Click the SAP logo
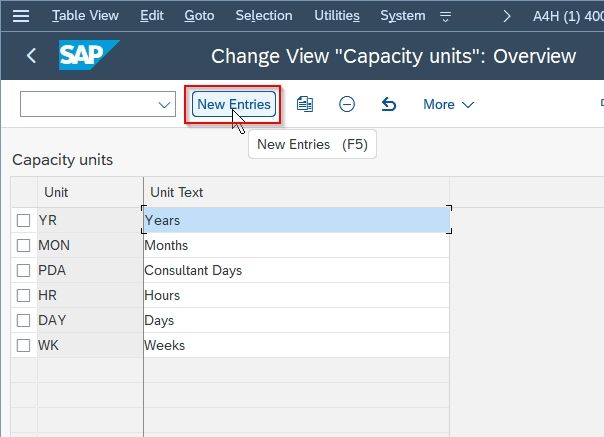 (x=89, y=55)
